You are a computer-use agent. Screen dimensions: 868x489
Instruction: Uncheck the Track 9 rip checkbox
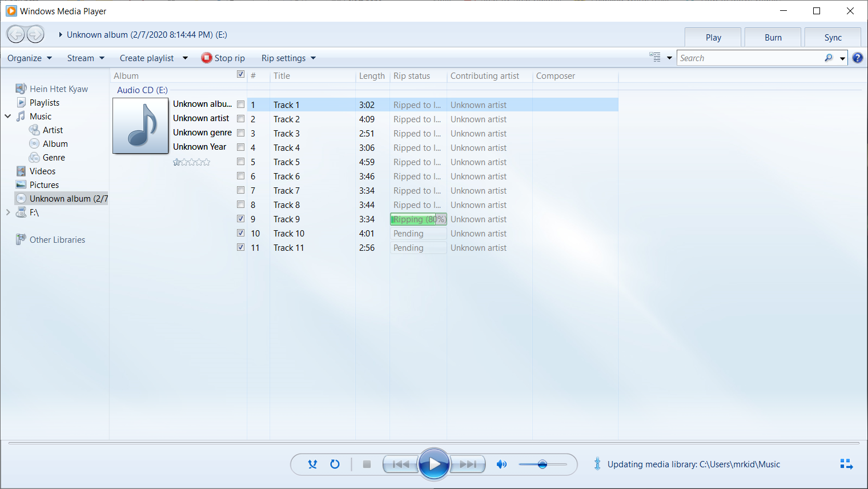coord(240,219)
